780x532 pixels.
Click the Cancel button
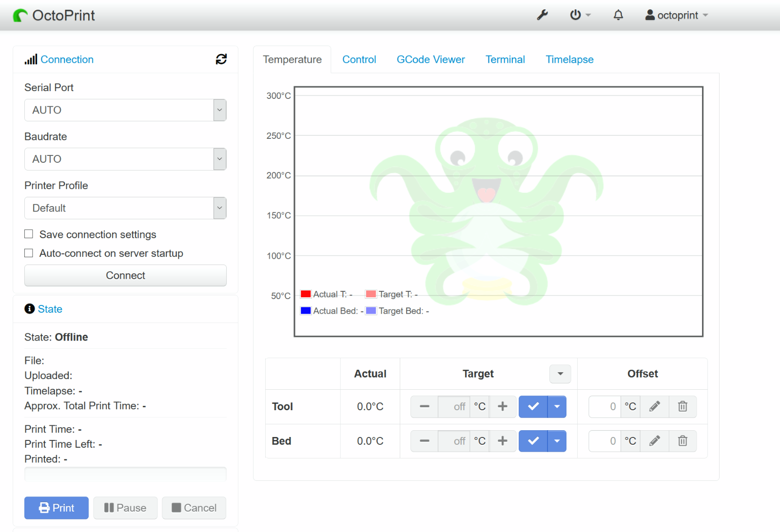(194, 508)
